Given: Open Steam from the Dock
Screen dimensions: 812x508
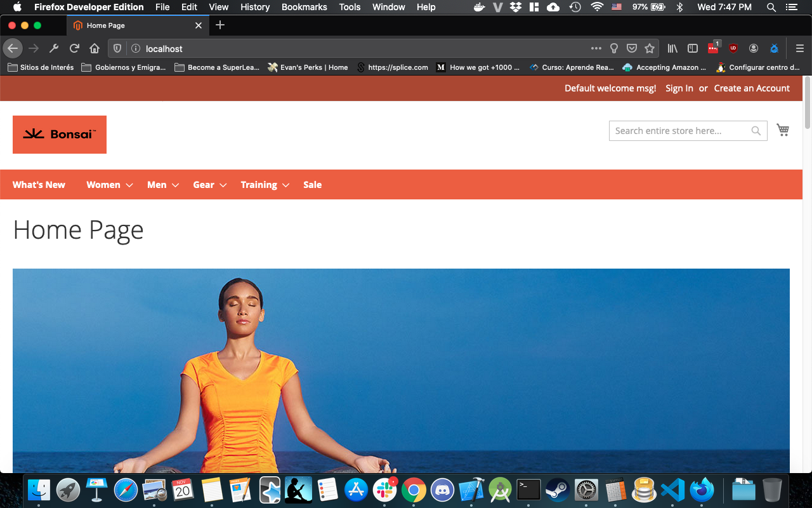Looking at the screenshot, I should click(558, 490).
